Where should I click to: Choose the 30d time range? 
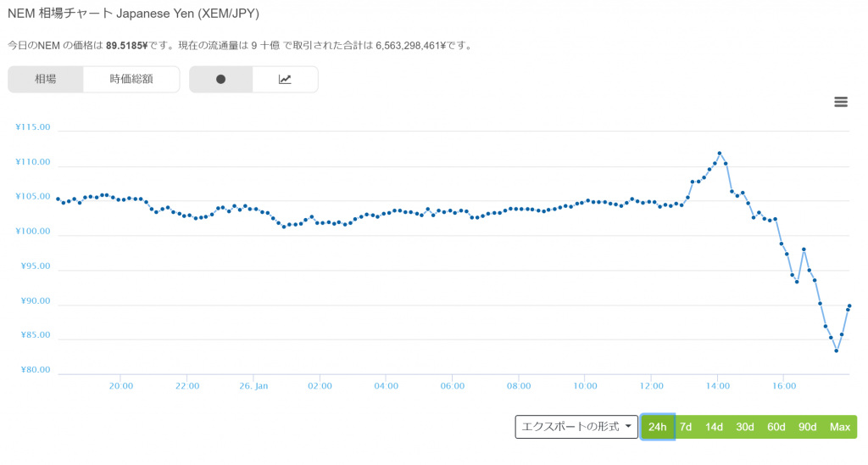pyautogui.click(x=745, y=427)
